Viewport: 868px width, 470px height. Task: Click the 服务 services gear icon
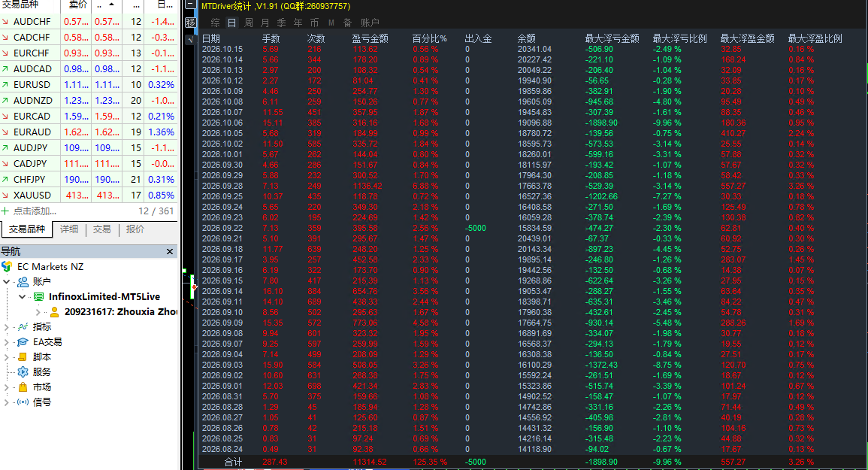(23, 372)
